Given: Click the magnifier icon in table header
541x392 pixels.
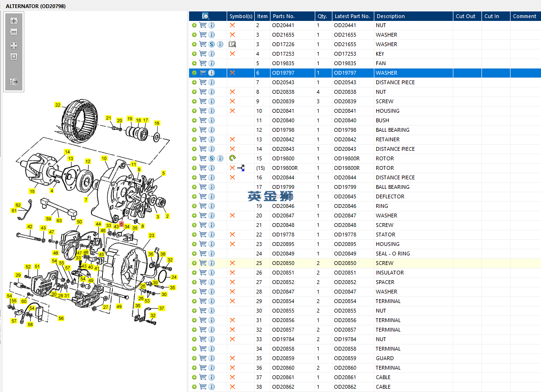Looking at the screenshot, I should 206,16.
